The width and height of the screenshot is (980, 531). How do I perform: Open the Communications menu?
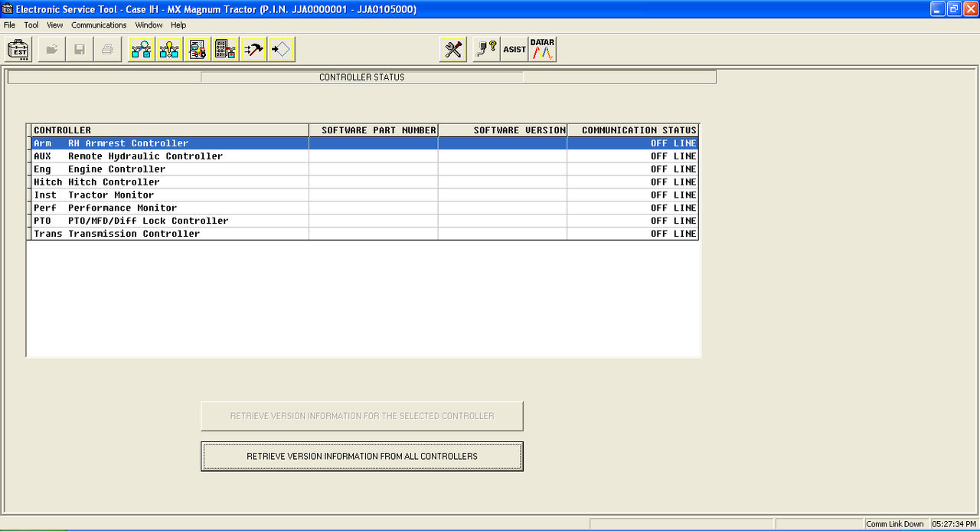pyautogui.click(x=99, y=25)
